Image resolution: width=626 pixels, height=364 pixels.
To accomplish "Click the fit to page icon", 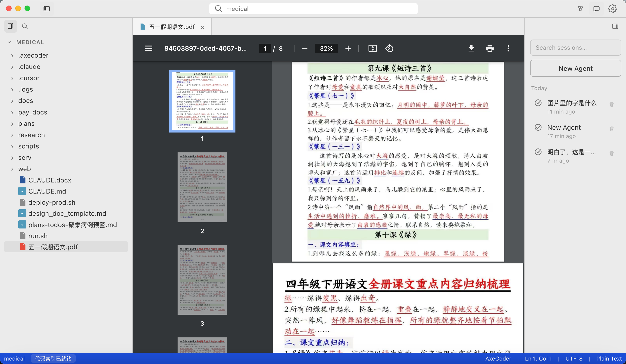I will tap(372, 48).
